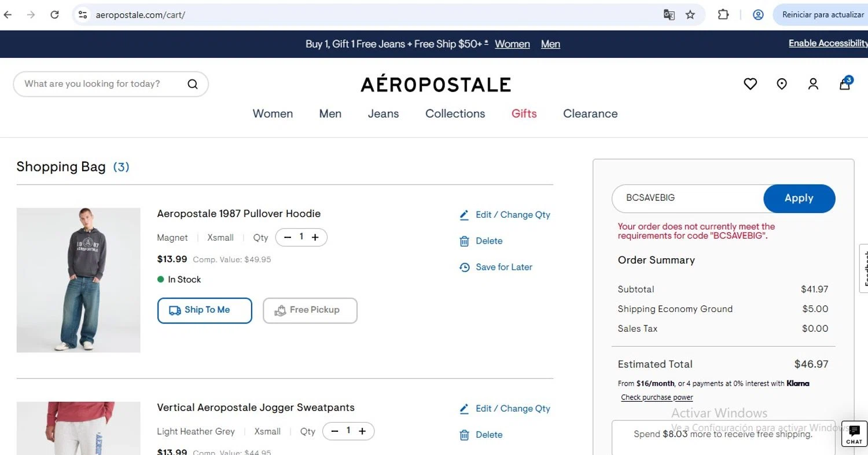Open the hoodie product thumbnail
The height and width of the screenshot is (455, 868).
click(79, 280)
